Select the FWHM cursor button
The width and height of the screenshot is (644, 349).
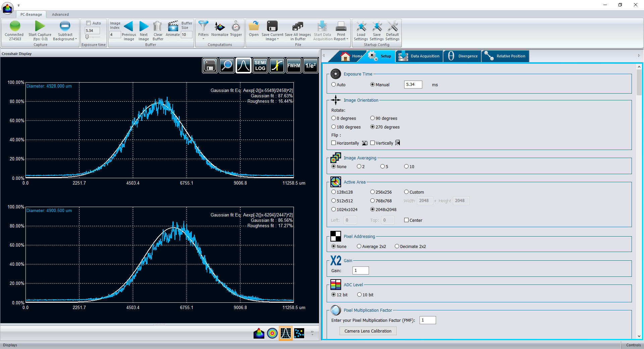pyautogui.click(x=293, y=65)
